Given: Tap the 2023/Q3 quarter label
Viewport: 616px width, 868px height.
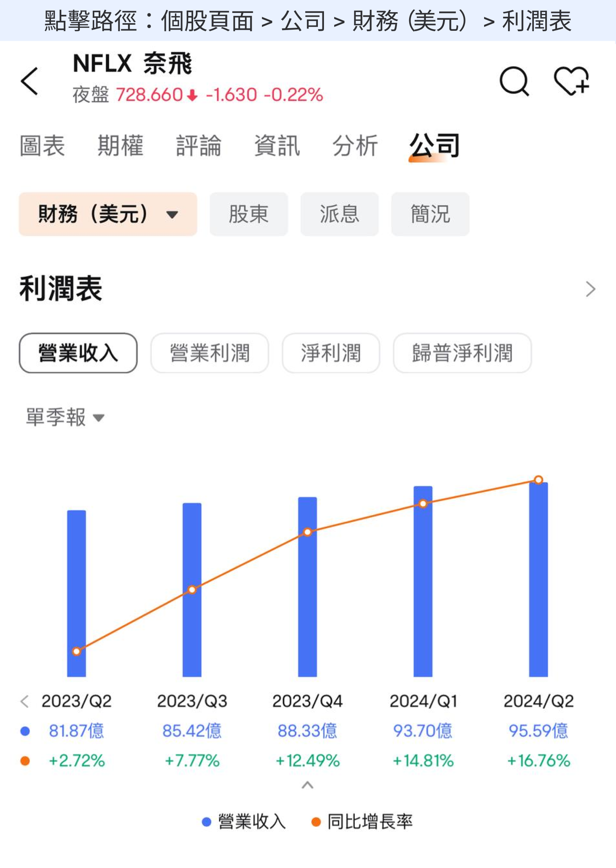Looking at the screenshot, I should tap(192, 701).
